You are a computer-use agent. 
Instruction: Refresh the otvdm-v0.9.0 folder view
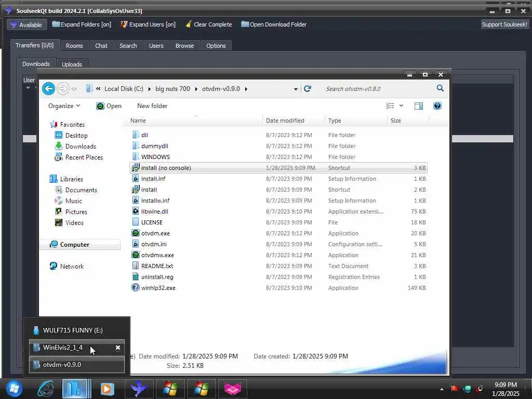coord(308,88)
